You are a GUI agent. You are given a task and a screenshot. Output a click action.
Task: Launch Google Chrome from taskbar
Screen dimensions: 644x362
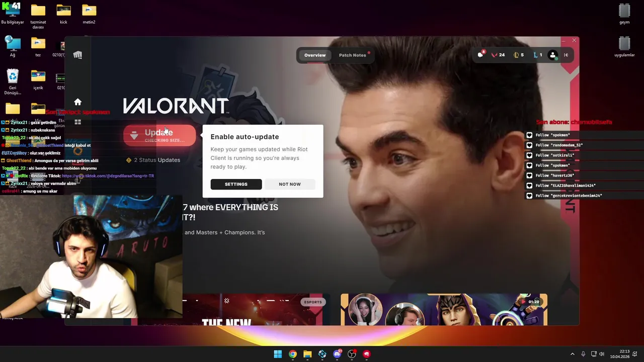click(292, 354)
